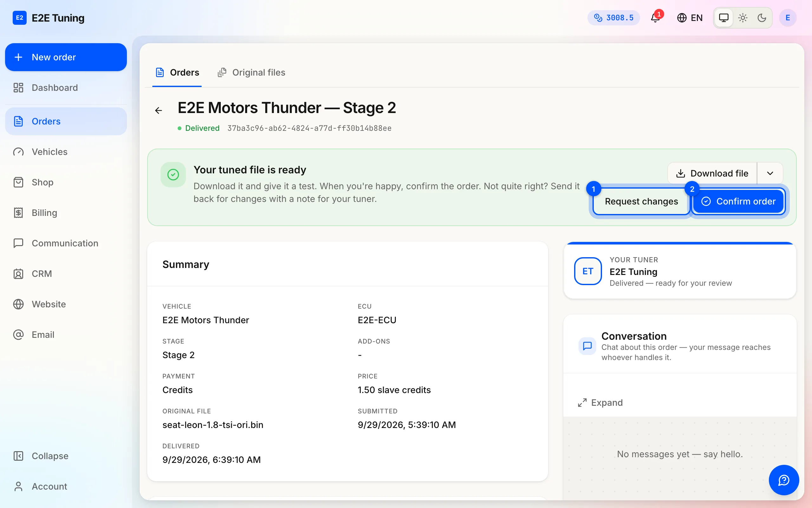Click the E2 logo icon
Screen dimensions: 812x508
pyautogui.click(x=19, y=18)
